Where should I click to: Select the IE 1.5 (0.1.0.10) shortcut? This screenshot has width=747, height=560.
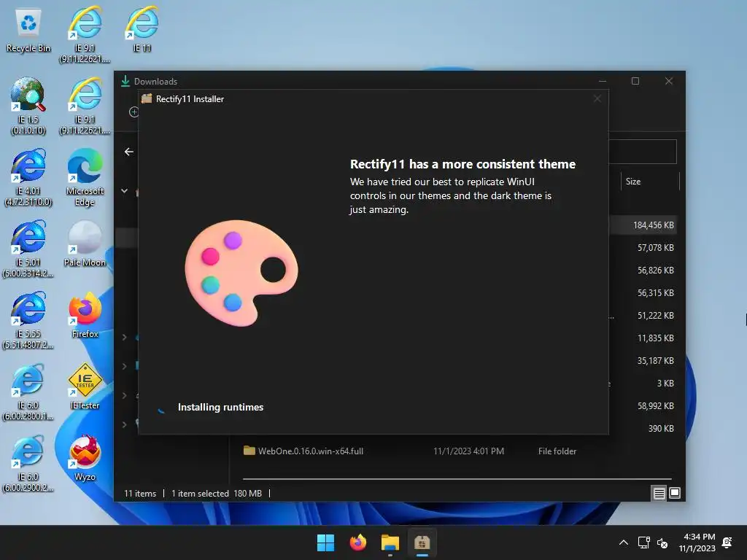point(28,106)
